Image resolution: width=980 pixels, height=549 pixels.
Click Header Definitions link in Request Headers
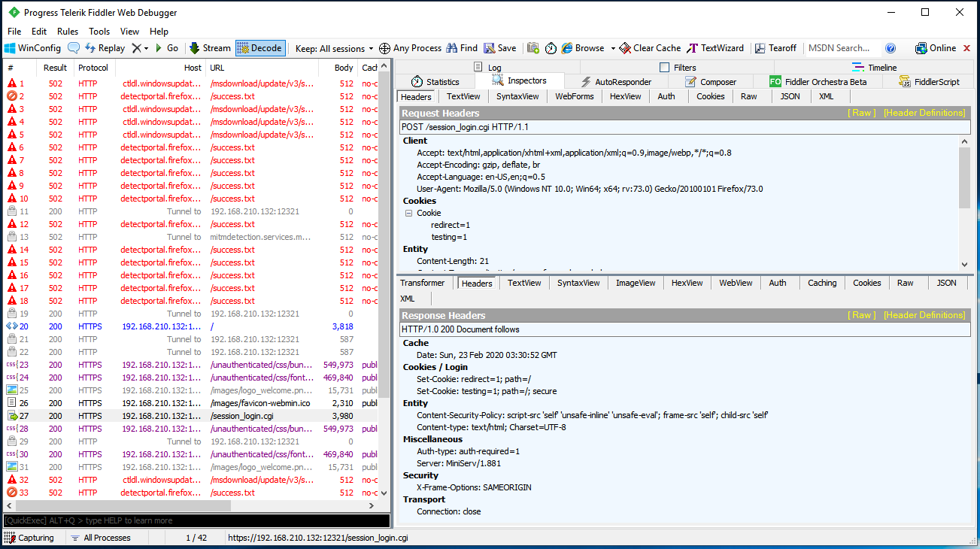click(x=924, y=113)
